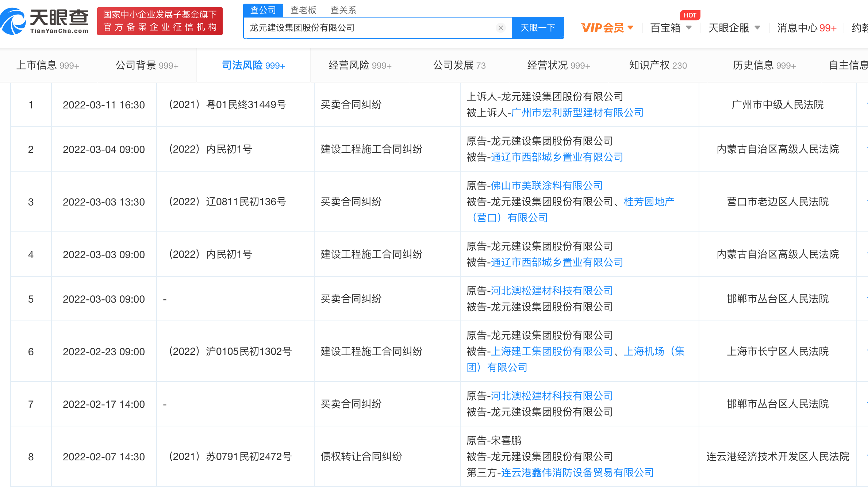Select the 查公司 search tab
The height and width of the screenshot is (487, 868).
263,10
